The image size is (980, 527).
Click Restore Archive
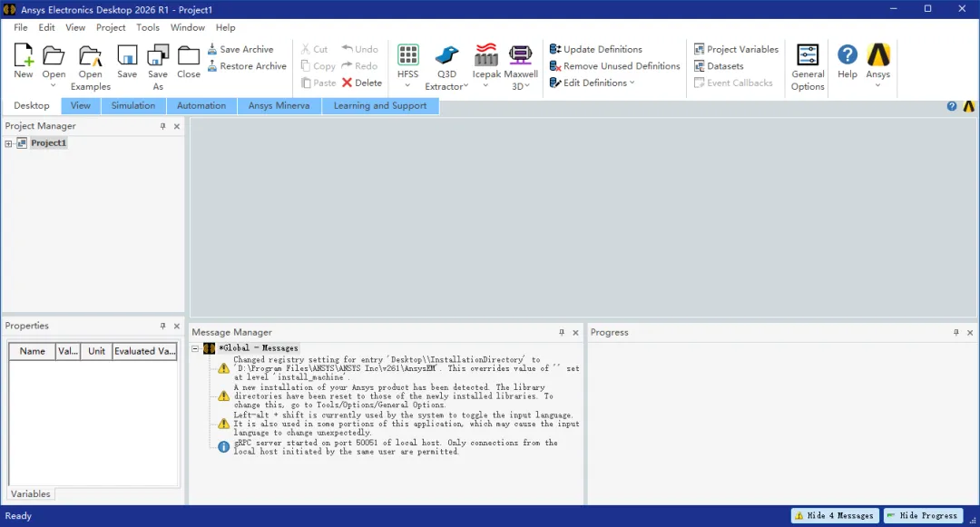click(247, 65)
